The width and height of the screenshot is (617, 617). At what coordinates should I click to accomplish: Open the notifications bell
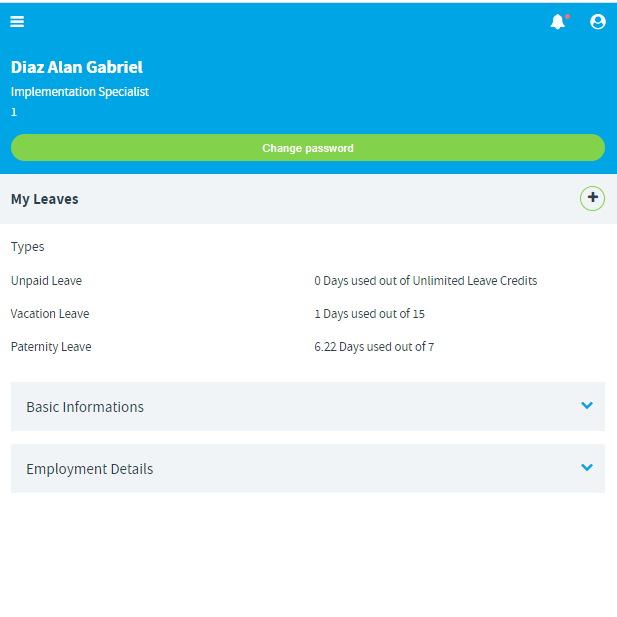tap(559, 22)
